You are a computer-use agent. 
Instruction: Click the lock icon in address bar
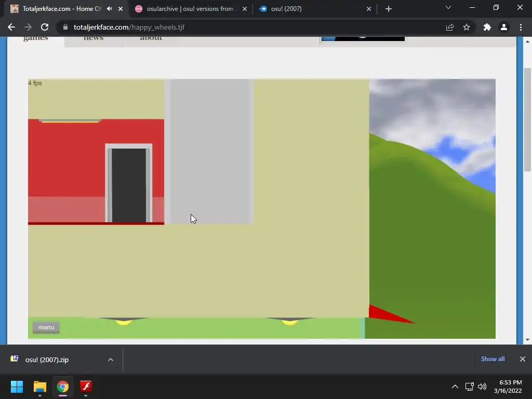pos(65,27)
